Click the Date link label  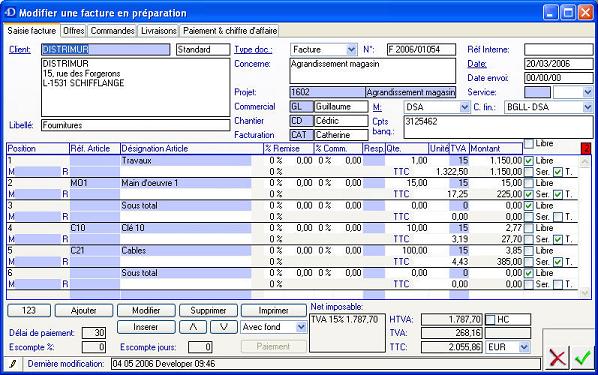coord(477,64)
